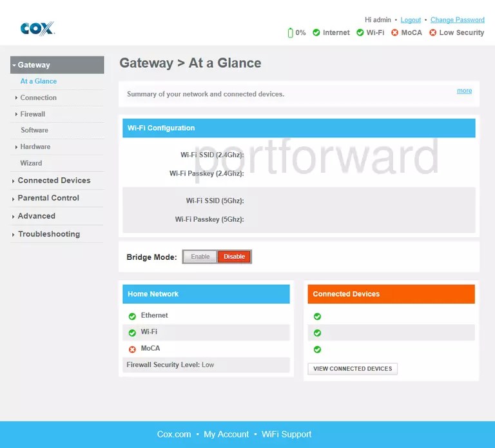Click the Home Network panel header
The width and height of the screenshot is (495, 448).
[206, 294]
